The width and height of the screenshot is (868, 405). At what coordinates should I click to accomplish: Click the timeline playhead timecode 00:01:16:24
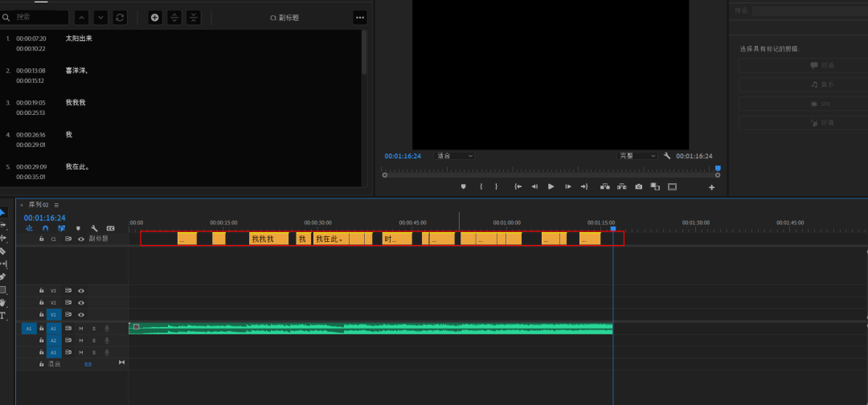click(x=44, y=218)
